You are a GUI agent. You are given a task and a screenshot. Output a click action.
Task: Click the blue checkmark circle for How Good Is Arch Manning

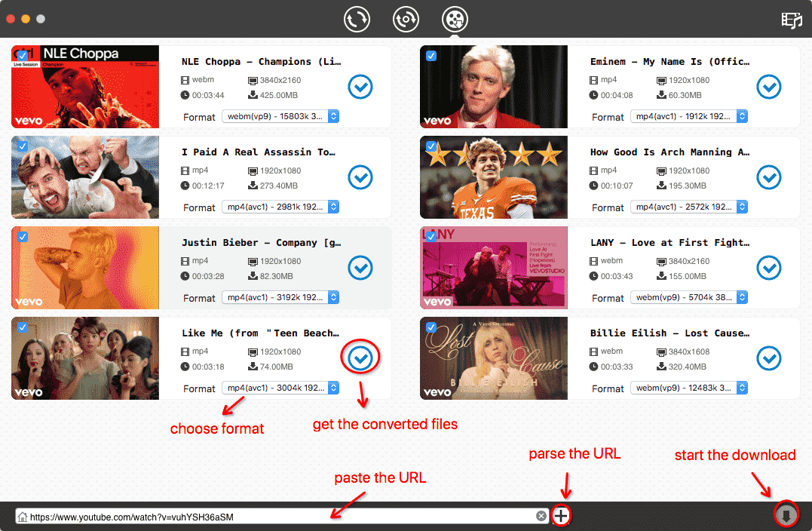click(769, 178)
